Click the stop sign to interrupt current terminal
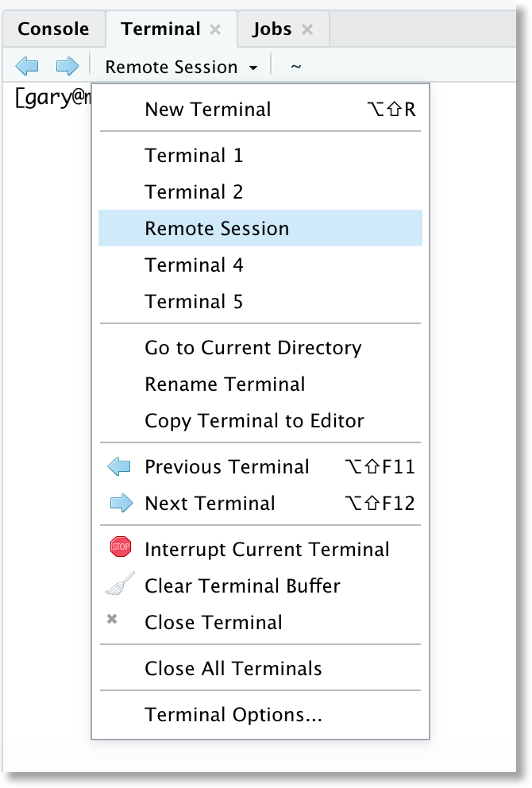Screen dimensions: 532x788 (x=120, y=549)
